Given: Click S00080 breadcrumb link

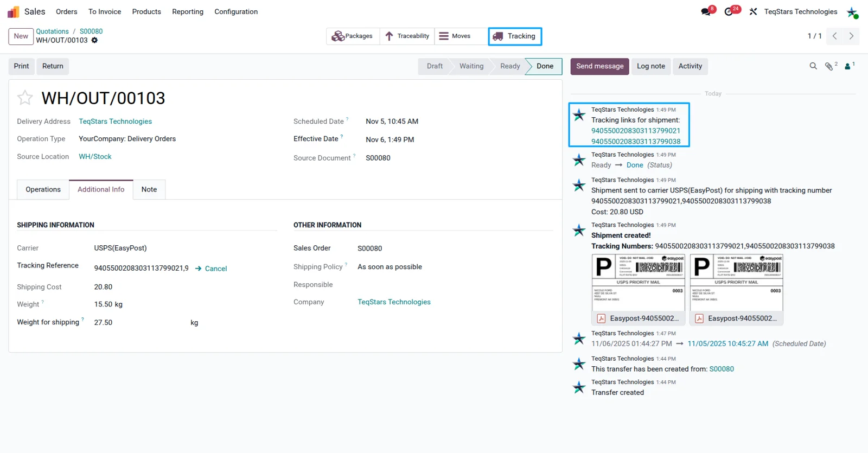Looking at the screenshot, I should click(x=91, y=31).
